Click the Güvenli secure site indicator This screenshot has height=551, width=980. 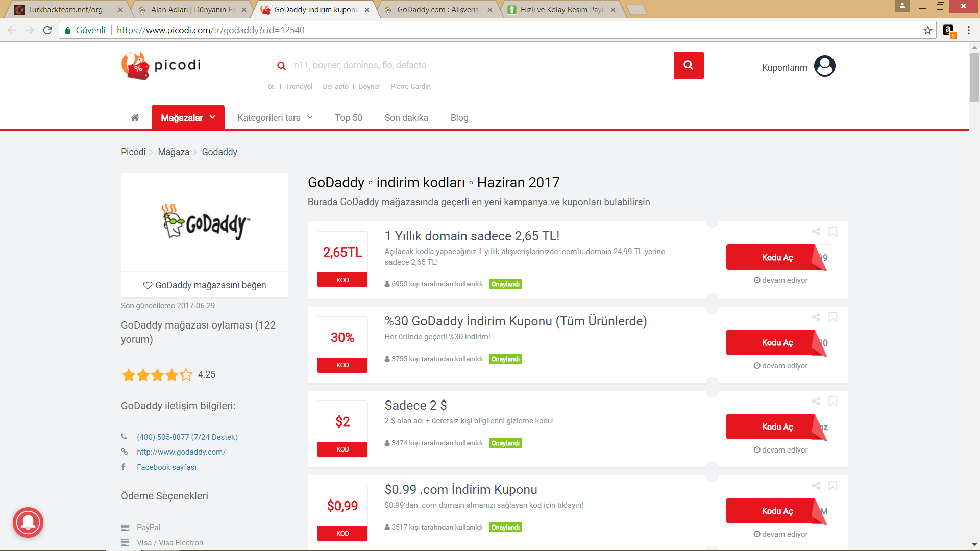pos(85,30)
